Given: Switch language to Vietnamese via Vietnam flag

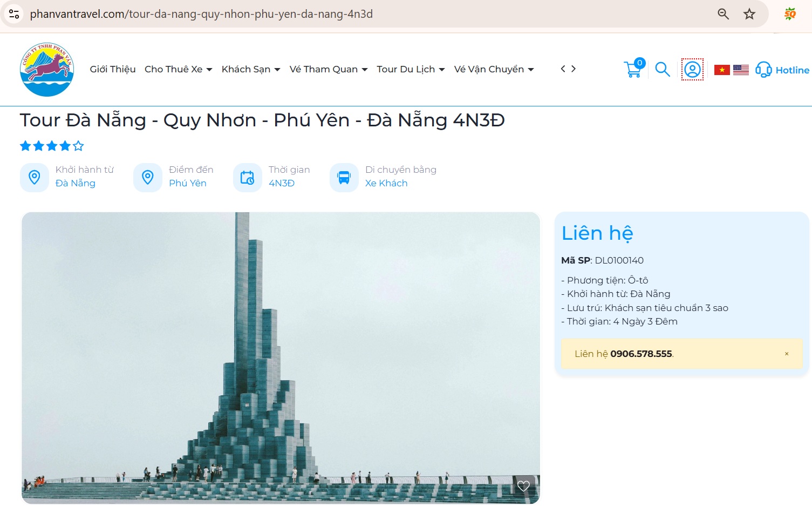Looking at the screenshot, I should point(722,69).
